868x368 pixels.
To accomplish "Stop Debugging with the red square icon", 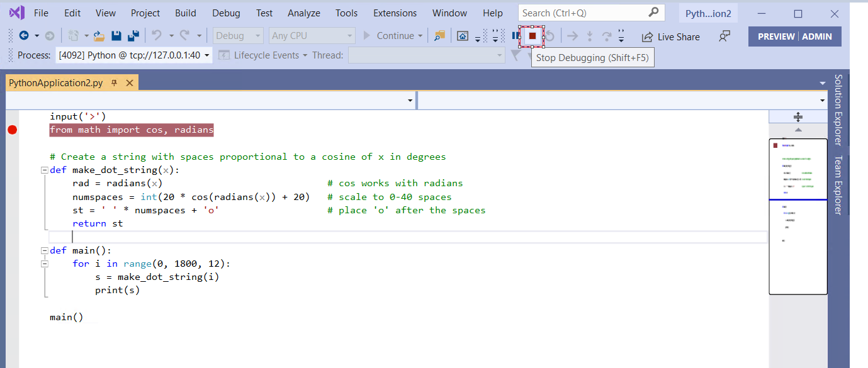I will 532,36.
